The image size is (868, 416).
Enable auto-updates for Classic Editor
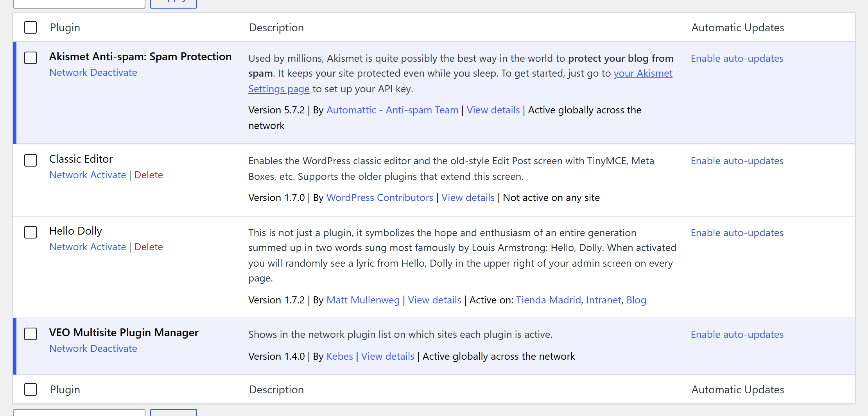pos(737,161)
